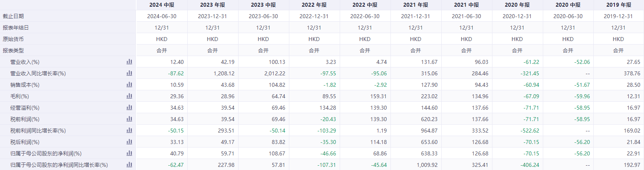The height and width of the screenshot is (170, 644).
Task: Open chart icon for 经营溢利(%) row
Action: (x=129, y=108)
